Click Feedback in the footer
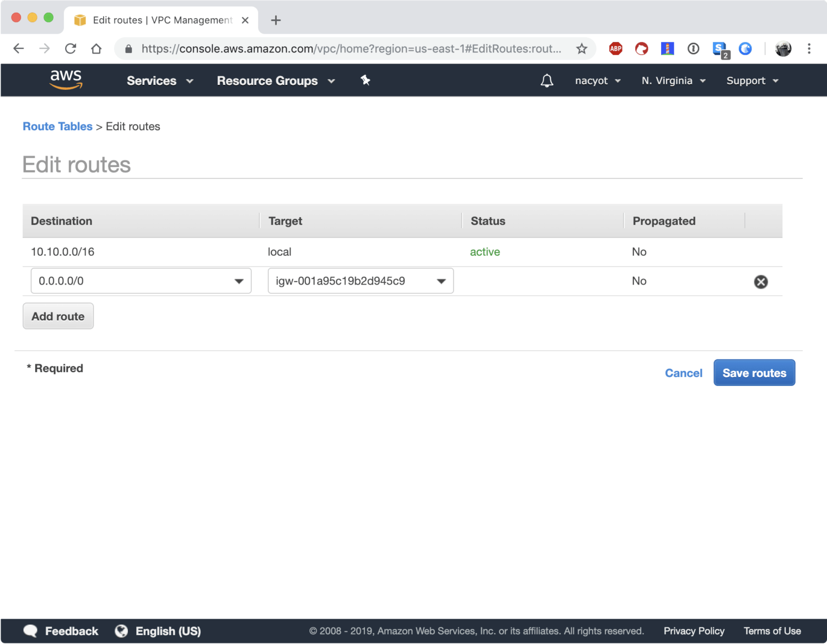Image resolution: width=827 pixels, height=644 pixels. pyautogui.click(x=72, y=631)
